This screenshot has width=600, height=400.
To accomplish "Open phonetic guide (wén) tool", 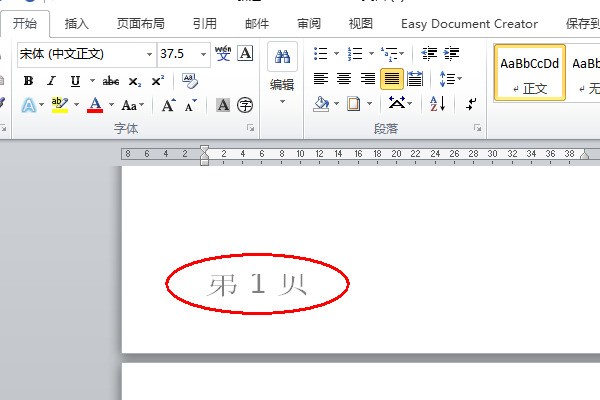I will pyautogui.click(x=223, y=53).
